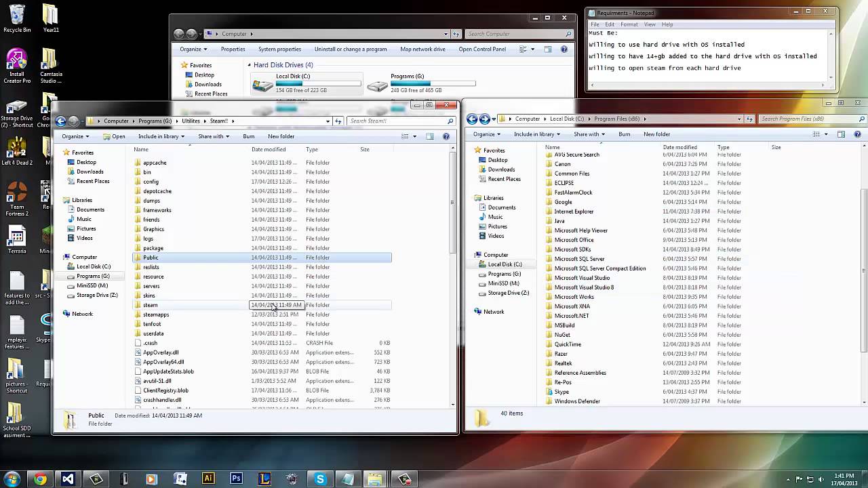The image size is (868, 488).
Task: Select Left 4 Dead 2 desktop icon
Action: 16,151
